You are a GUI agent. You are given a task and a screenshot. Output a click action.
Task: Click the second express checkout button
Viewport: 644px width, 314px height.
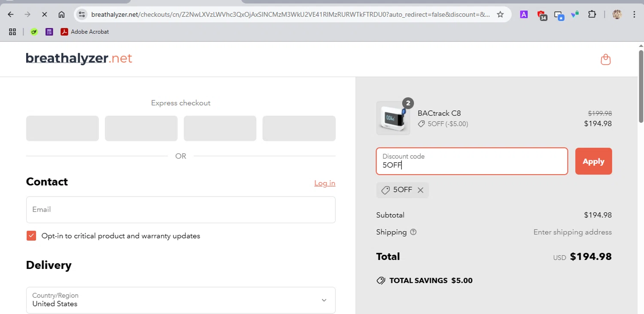pyautogui.click(x=141, y=128)
